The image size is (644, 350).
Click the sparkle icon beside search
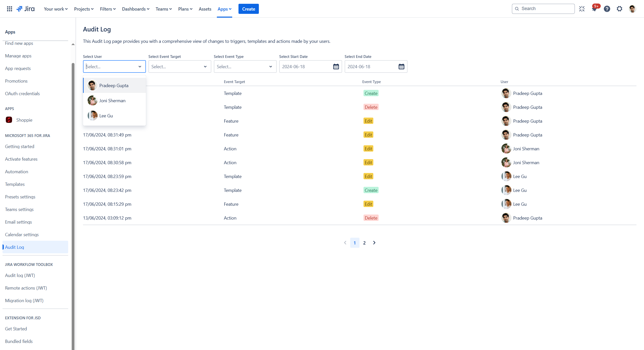click(x=582, y=9)
